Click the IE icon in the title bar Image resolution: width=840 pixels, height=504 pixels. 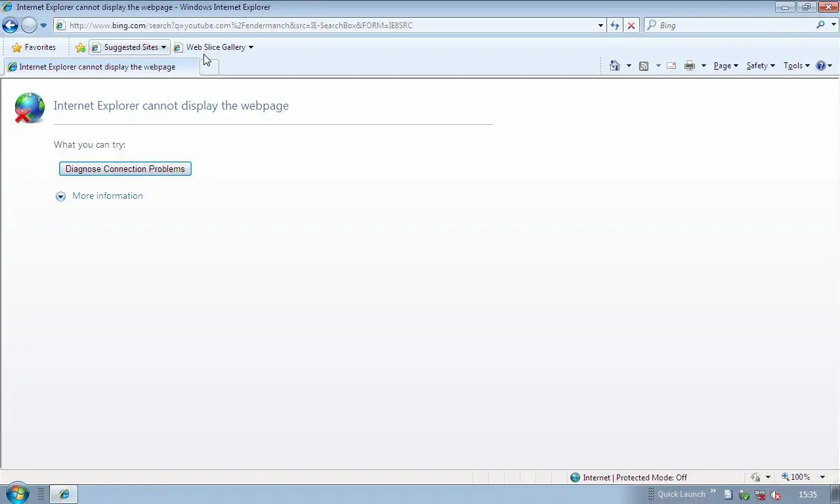7,7
